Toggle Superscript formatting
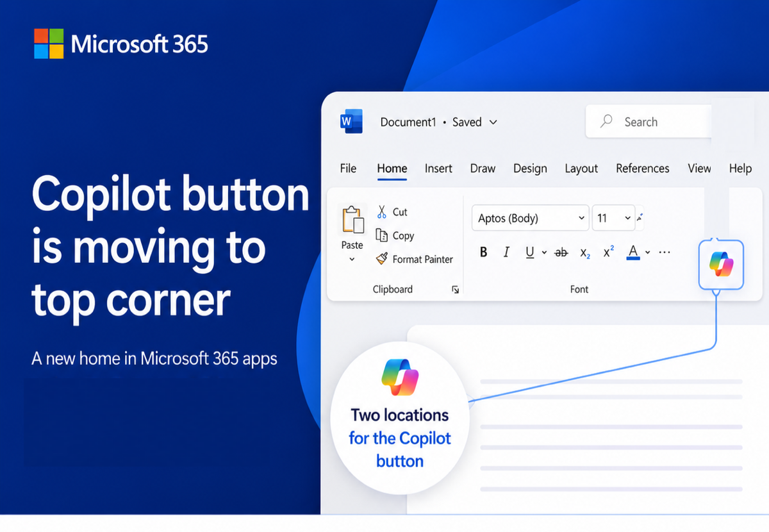This screenshot has width=769, height=532. coord(608,251)
